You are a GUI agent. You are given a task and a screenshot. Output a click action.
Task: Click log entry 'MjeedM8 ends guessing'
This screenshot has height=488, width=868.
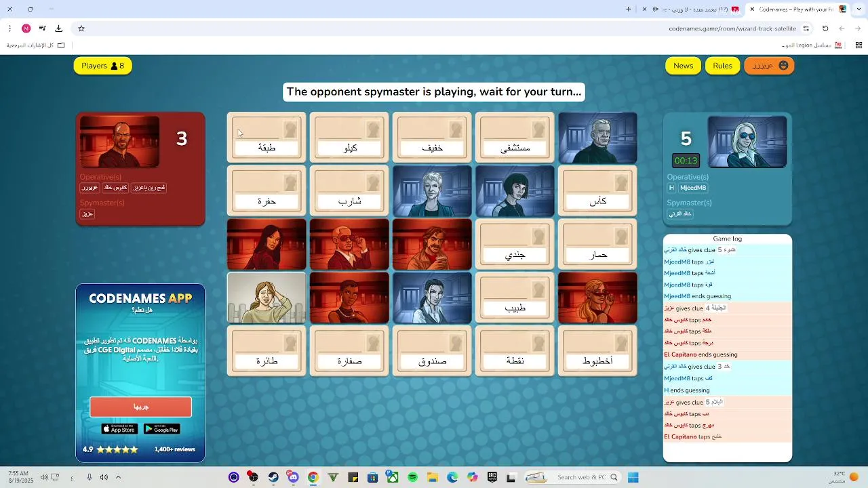[x=697, y=296]
